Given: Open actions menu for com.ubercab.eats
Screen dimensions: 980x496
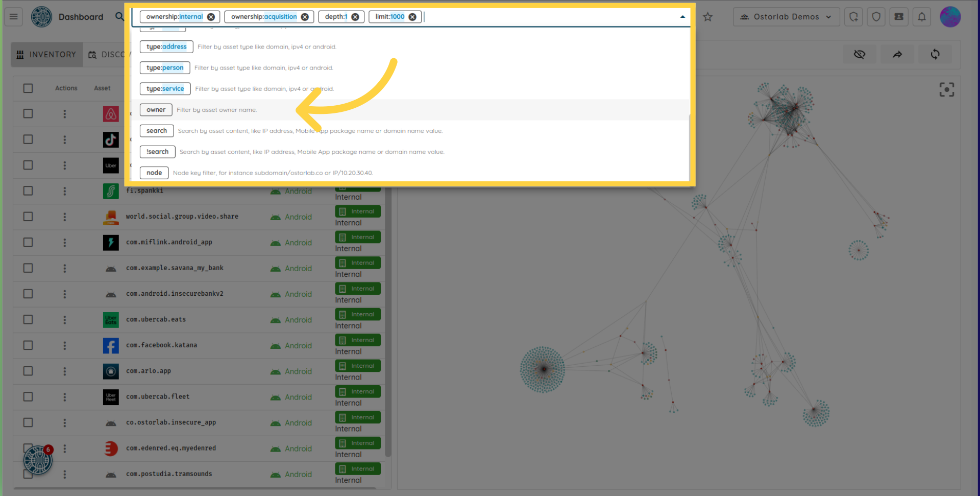Looking at the screenshot, I should click(65, 320).
